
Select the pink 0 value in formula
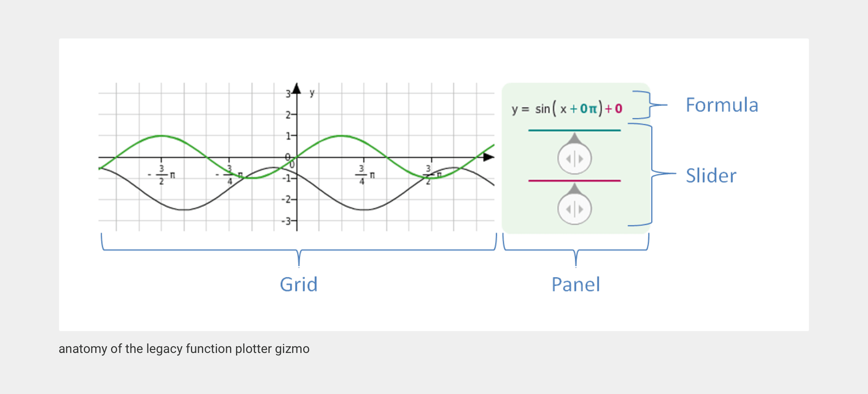coord(619,109)
